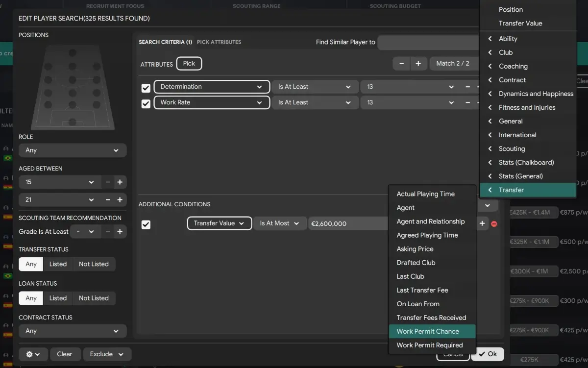
Task: Open minimum age dropdown showing 15
Action: (x=60, y=182)
